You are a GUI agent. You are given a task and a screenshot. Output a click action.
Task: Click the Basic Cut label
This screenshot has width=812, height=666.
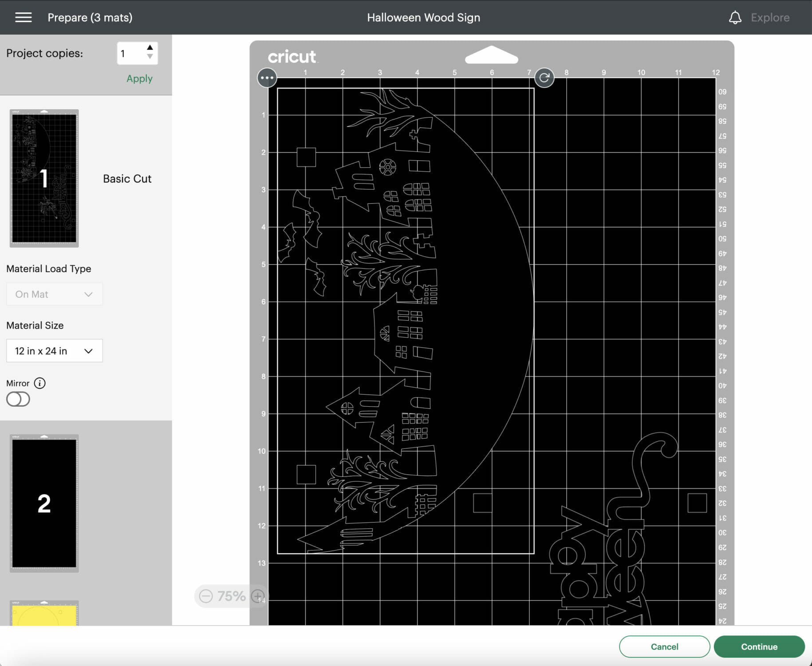pos(127,178)
